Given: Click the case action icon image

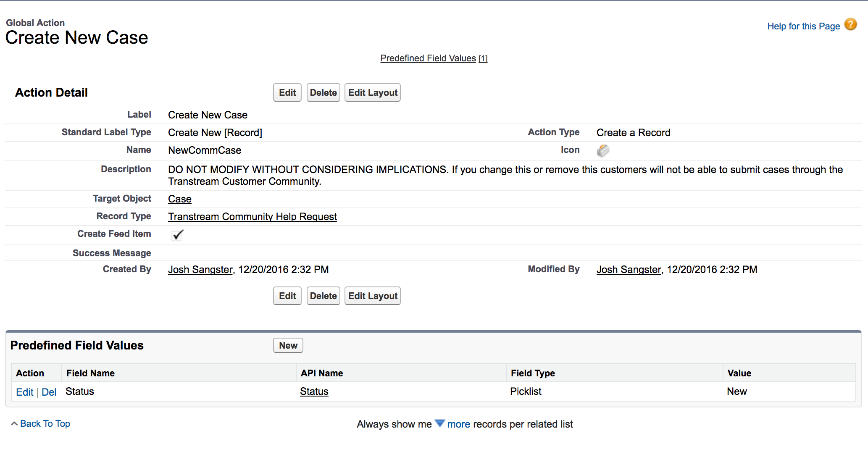Looking at the screenshot, I should point(603,150).
